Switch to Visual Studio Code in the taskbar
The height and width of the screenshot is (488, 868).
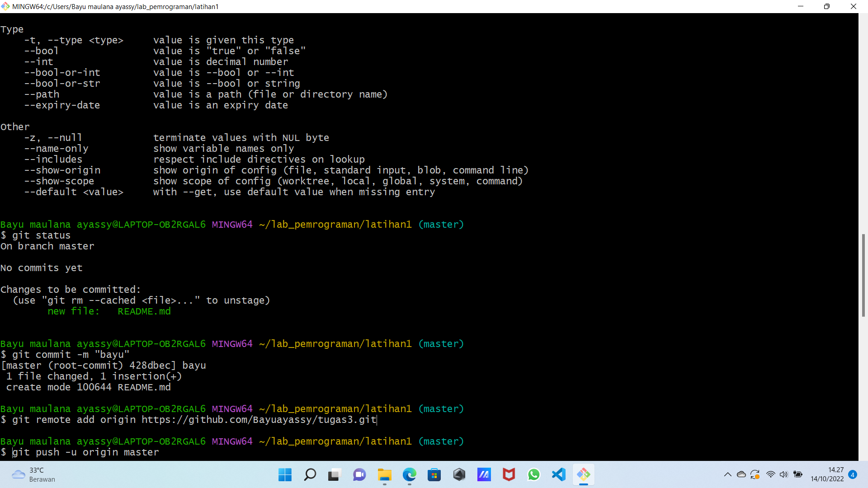click(559, 474)
